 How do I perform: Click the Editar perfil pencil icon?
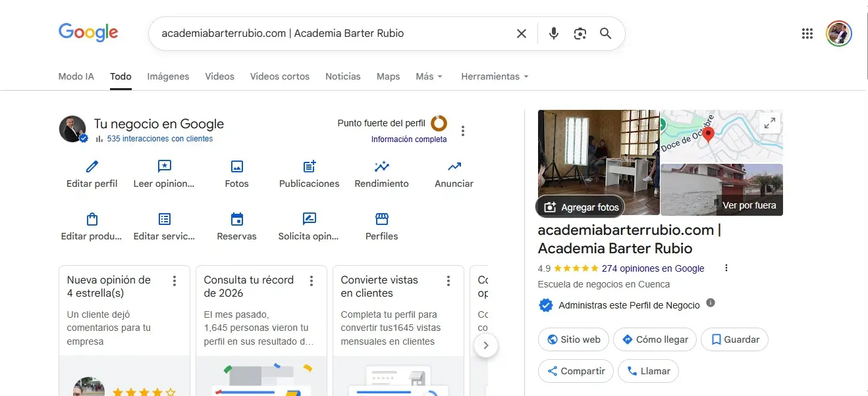(92, 166)
